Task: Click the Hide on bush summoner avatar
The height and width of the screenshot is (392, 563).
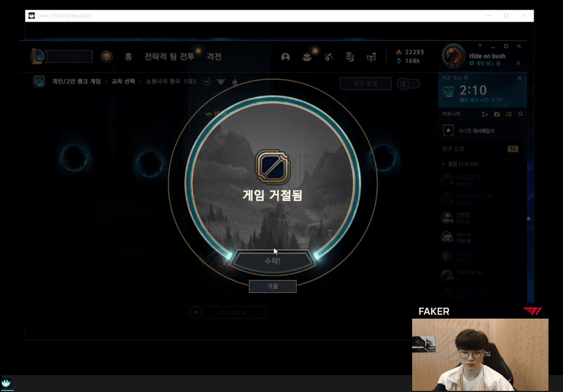Action: 454,56
